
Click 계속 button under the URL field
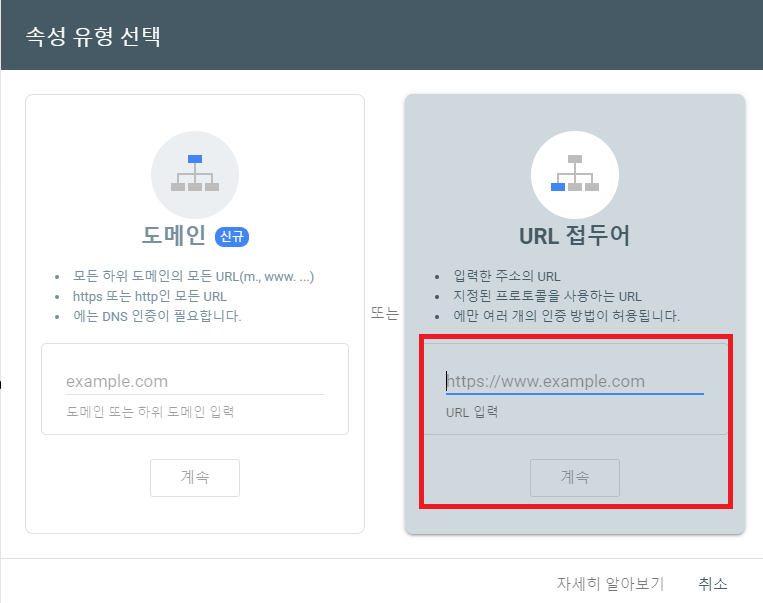575,477
